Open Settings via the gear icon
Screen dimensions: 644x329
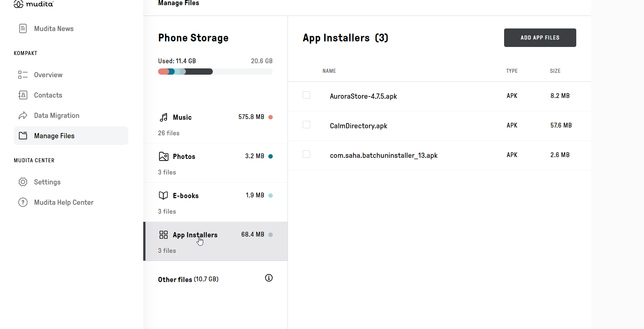[x=23, y=182]
